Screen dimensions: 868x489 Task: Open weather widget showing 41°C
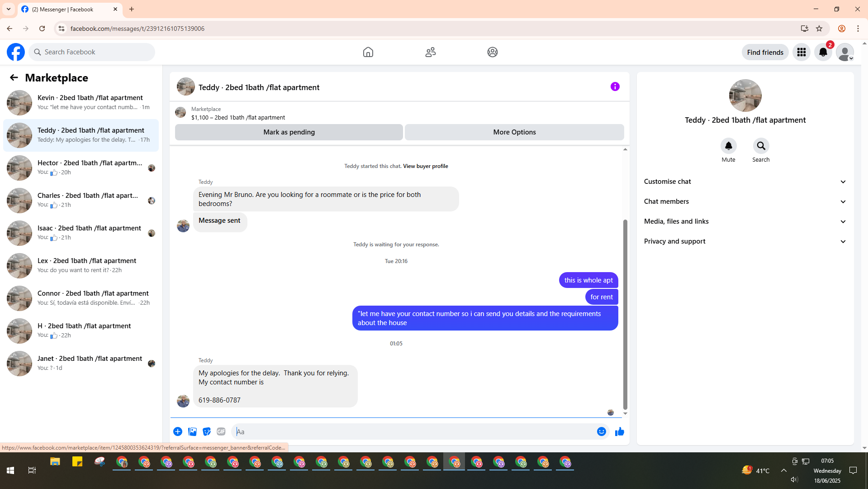tap(755, 470)
